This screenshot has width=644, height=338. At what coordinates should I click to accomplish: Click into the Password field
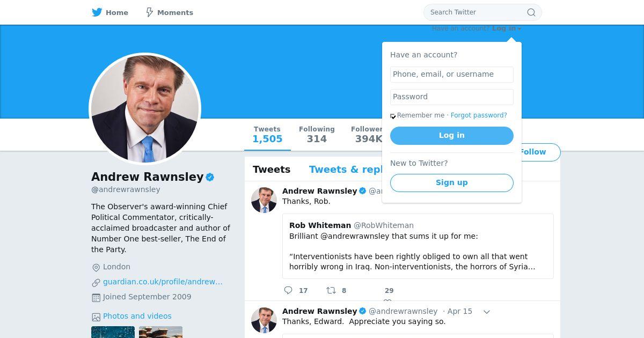[452, 97]
